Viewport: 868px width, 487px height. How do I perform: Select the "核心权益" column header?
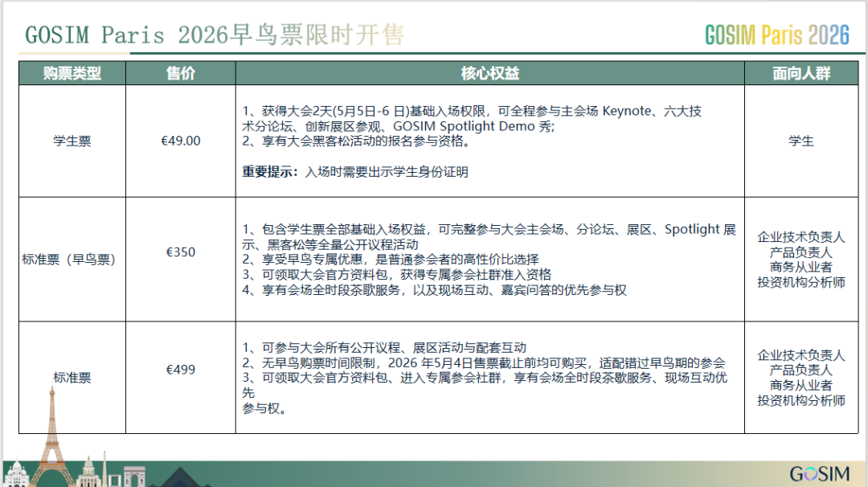490,73
